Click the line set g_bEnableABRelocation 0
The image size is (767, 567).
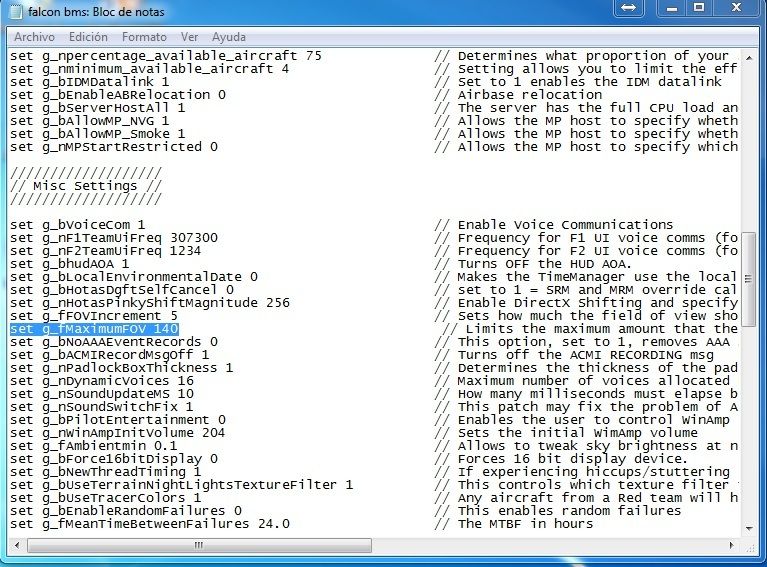coord(117,95)
